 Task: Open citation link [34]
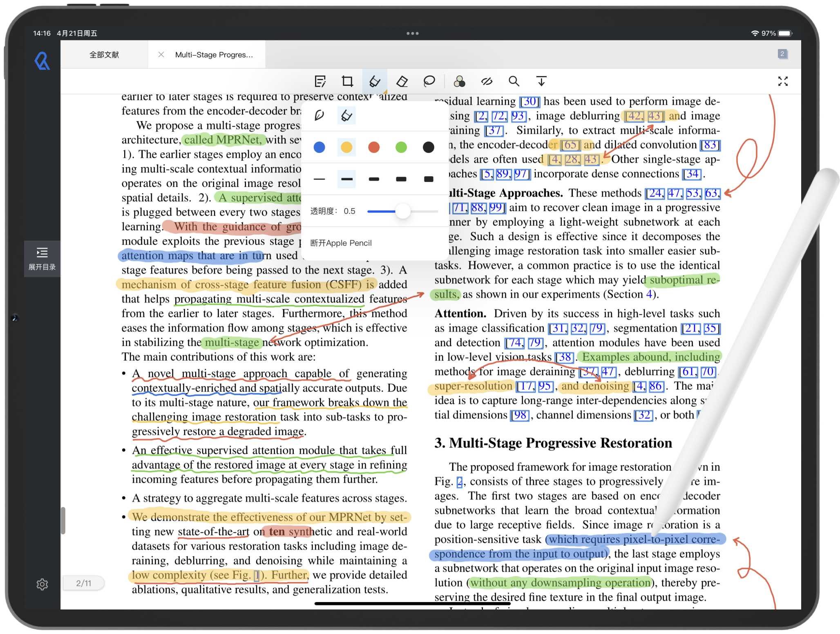tap(692, 174)
